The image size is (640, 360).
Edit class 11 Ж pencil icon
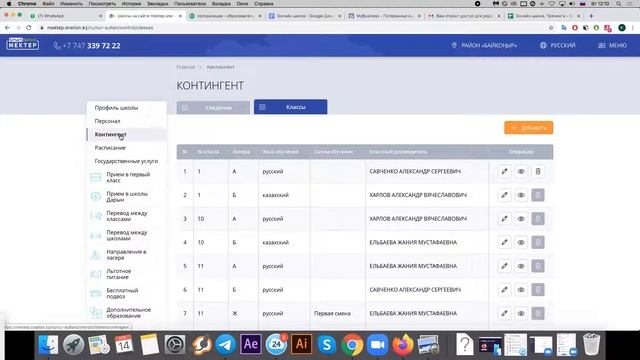coord(504,313)
